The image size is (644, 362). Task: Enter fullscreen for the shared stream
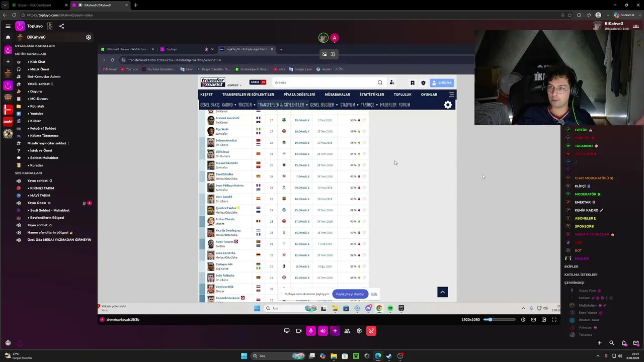point(554,320)
